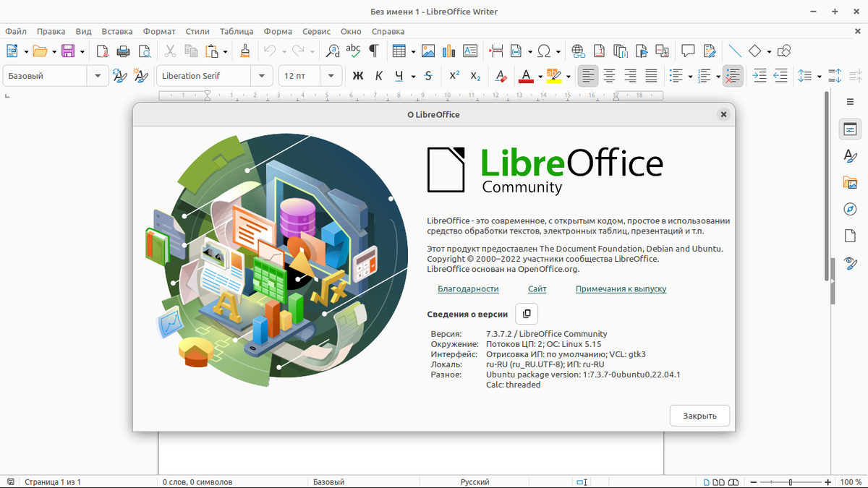Copy version information to clipboard
The image size is (868, 488).
(527, 314)
